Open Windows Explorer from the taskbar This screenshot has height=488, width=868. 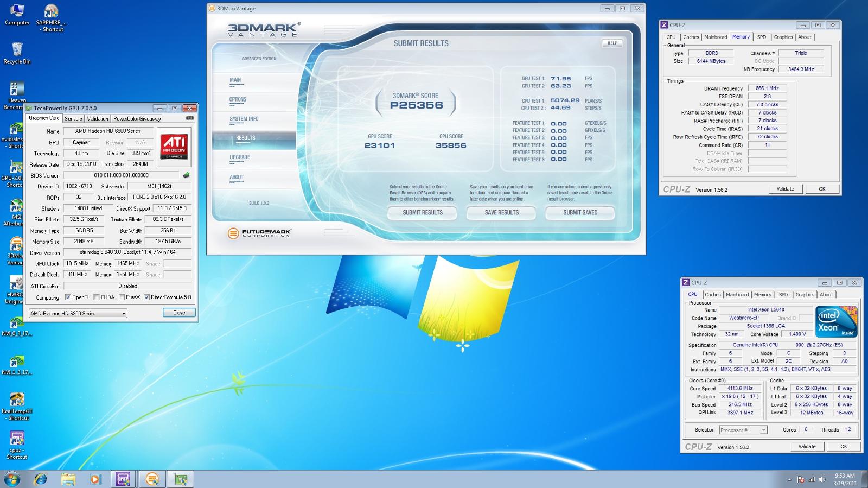tap(68, 479)
